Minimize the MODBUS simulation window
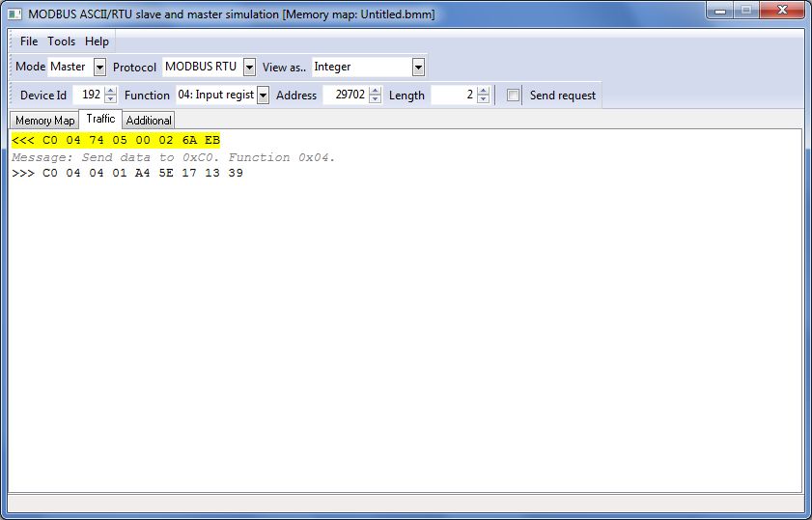812x520 pixels. (x=720, y=10)
